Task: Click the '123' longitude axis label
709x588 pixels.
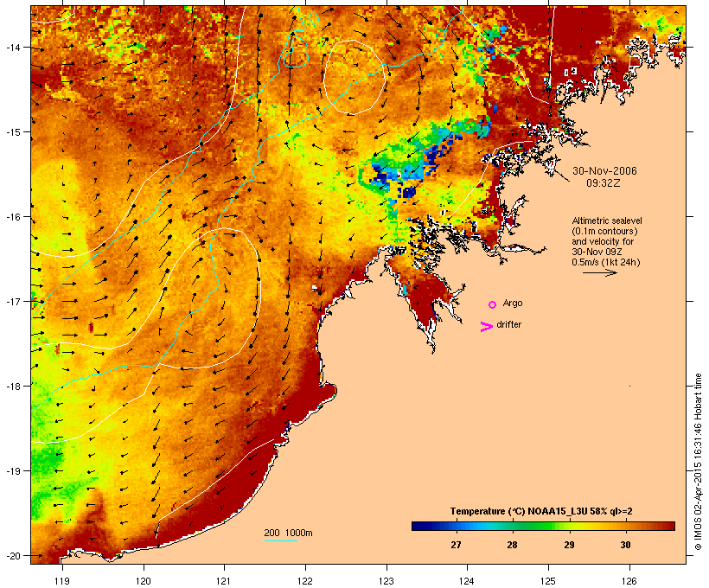Action: tap(386, 581)
